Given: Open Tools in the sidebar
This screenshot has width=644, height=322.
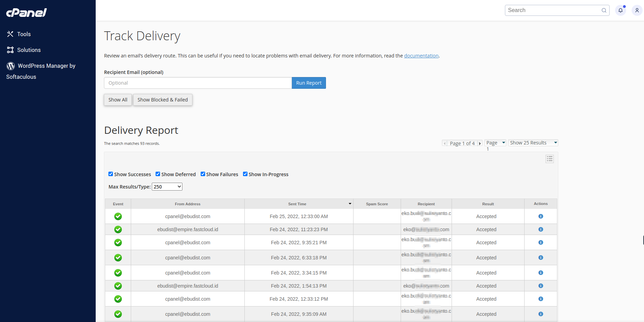Looking at the screenshot, I should [24, 34].
